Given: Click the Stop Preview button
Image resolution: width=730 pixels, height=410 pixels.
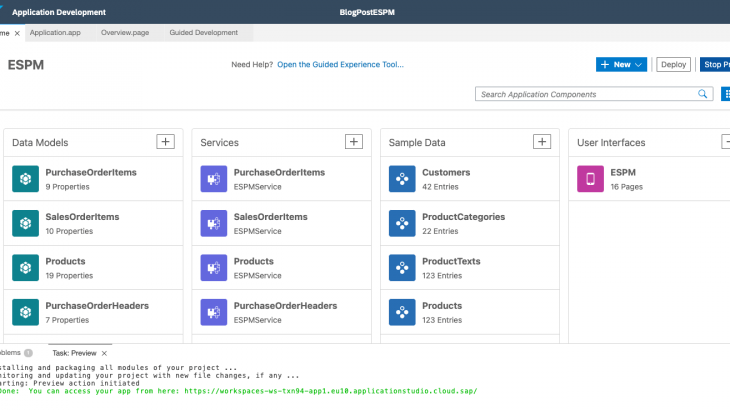Looking at the screenshot, I should pos(715,65).
